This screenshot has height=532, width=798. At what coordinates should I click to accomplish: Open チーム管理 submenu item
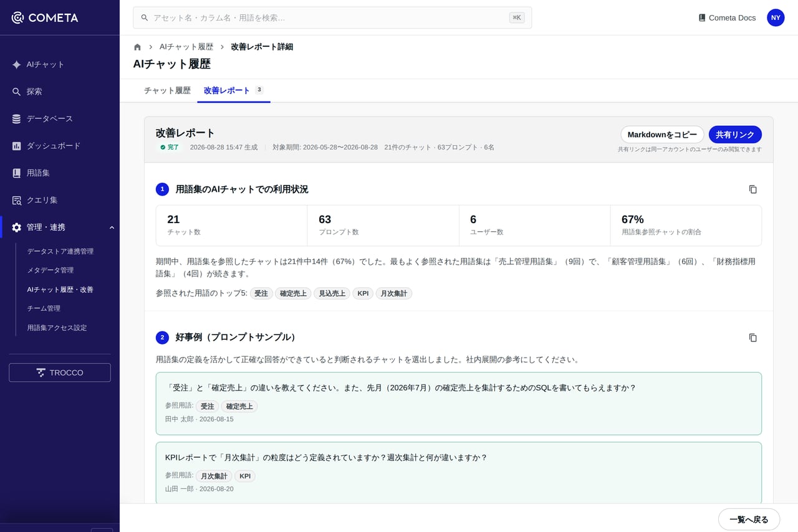coord(44,308)
